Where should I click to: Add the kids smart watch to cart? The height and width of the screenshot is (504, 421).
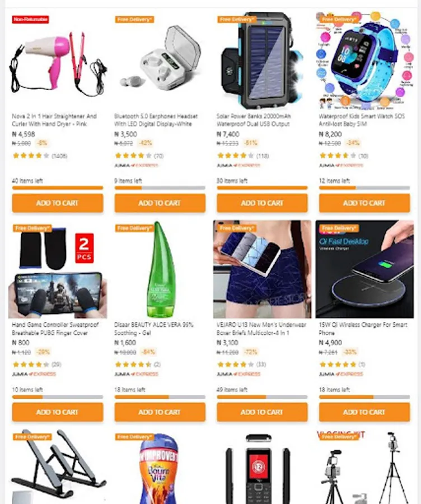point(364,203)
